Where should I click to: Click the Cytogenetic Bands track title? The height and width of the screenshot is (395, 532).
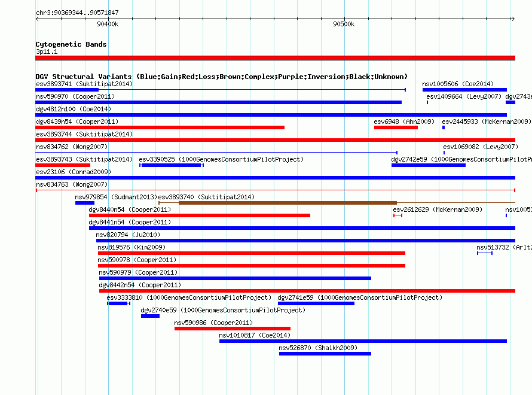(71, 44)
